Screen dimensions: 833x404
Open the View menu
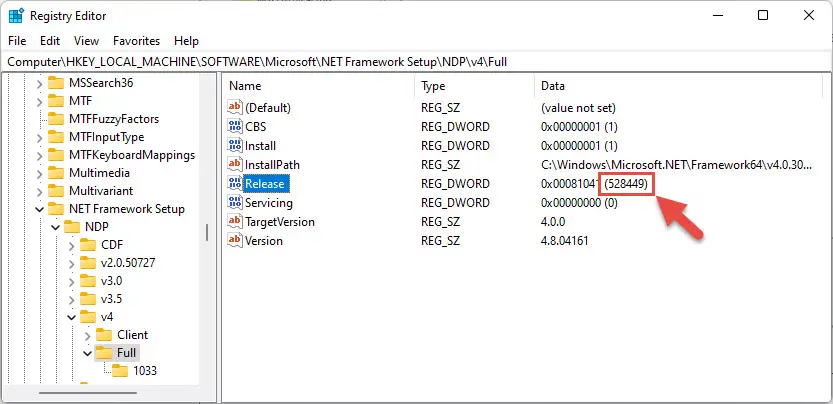(x=87, y=41)
